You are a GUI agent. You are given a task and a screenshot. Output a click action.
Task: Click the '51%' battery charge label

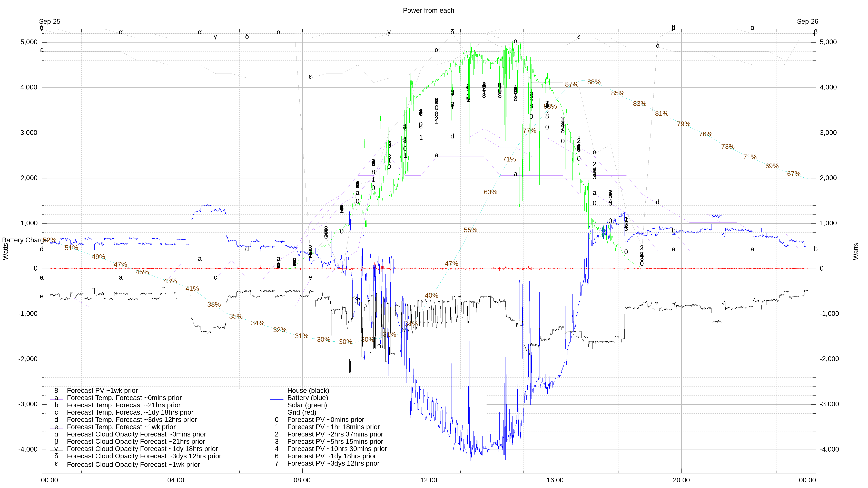71,248
